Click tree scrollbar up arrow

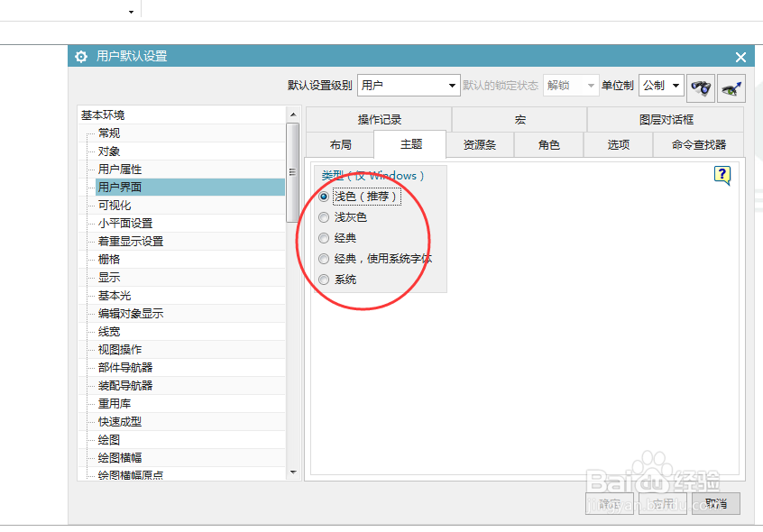pos(293,115)
